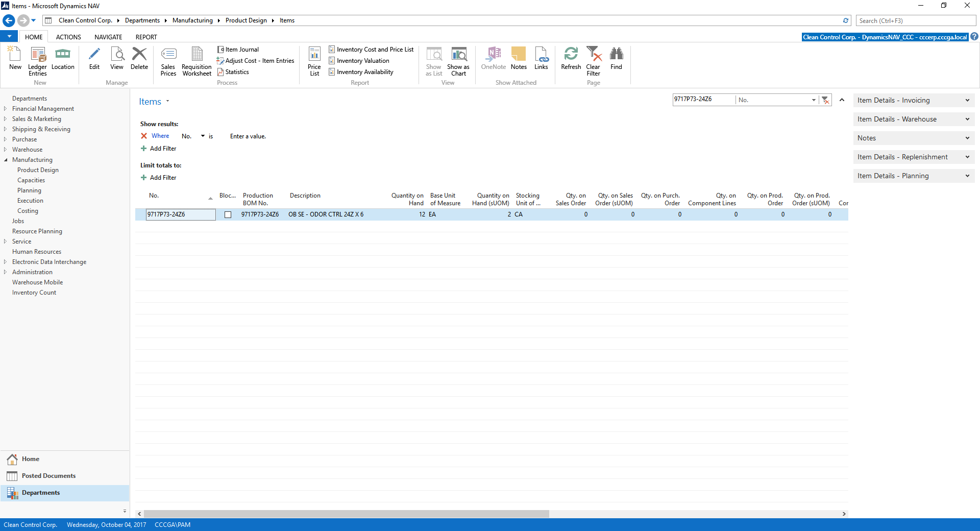The image size is (980, 531).
Task: Click the horizontal scrollbar thumb
Action: [x=346, y=514]
